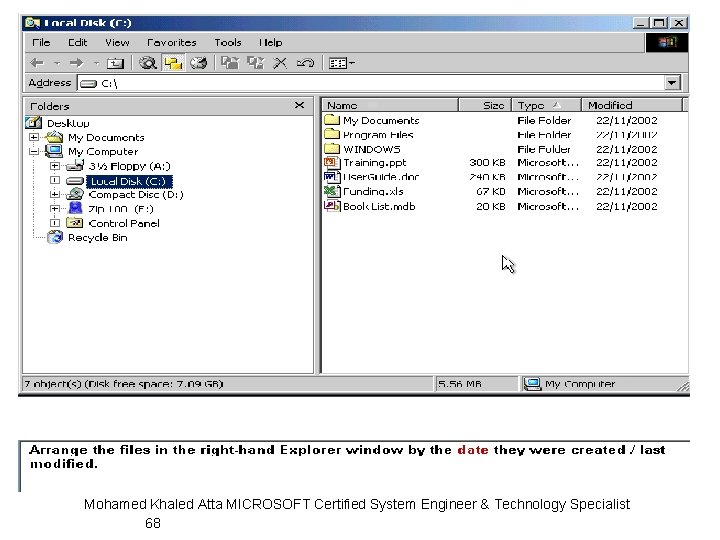Click the file name text Book List.mdb
This screenshot has width=720, height=540.
379,207
